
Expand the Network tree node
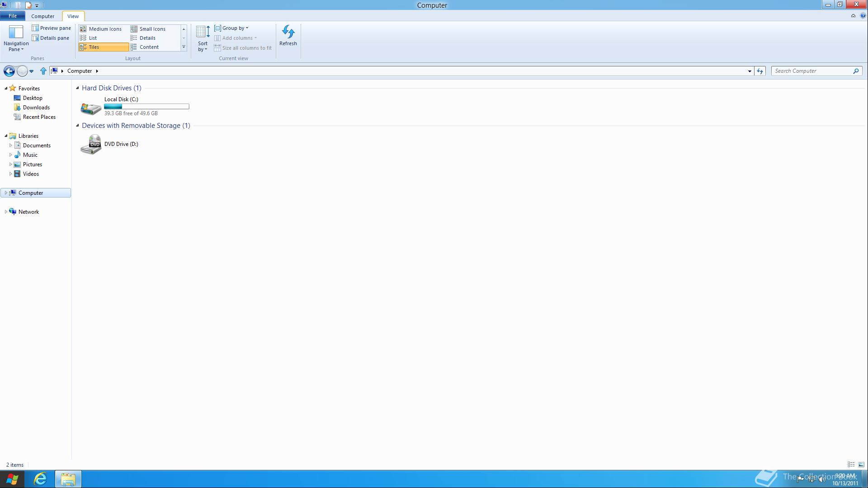pyautogui.click(x=6, y=212)
